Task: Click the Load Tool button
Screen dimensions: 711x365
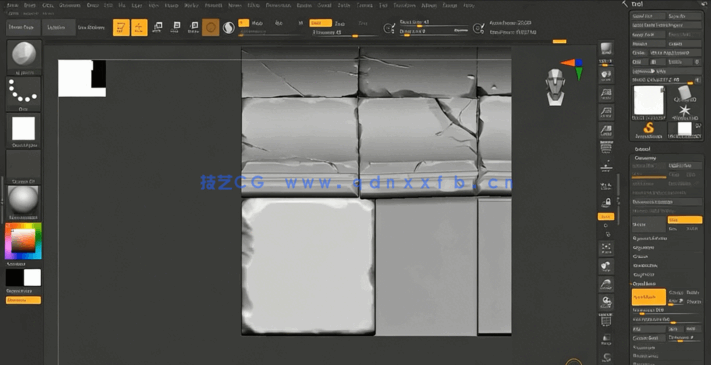Action: point(648,16)
